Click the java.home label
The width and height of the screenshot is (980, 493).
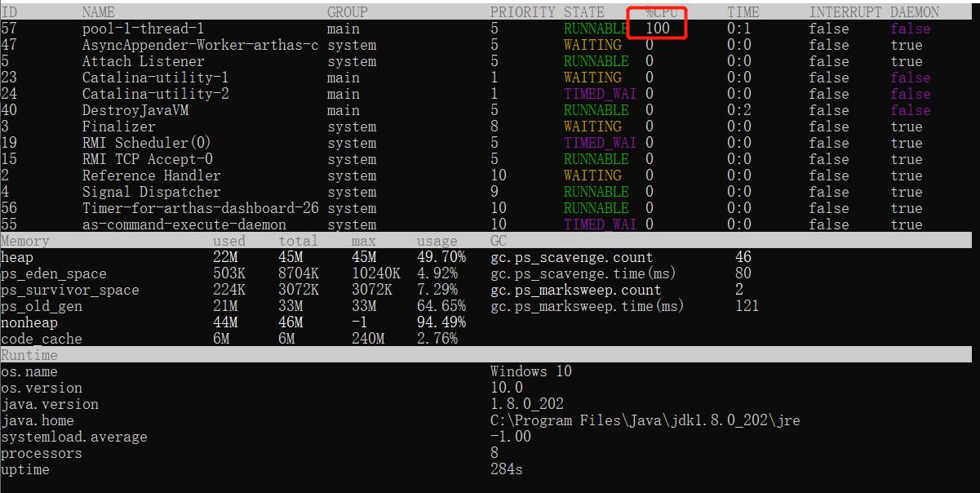(x=38, y=420)
